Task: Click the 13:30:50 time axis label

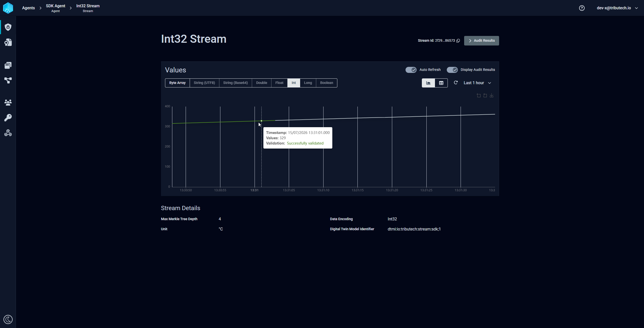Action: click(186, 190)
